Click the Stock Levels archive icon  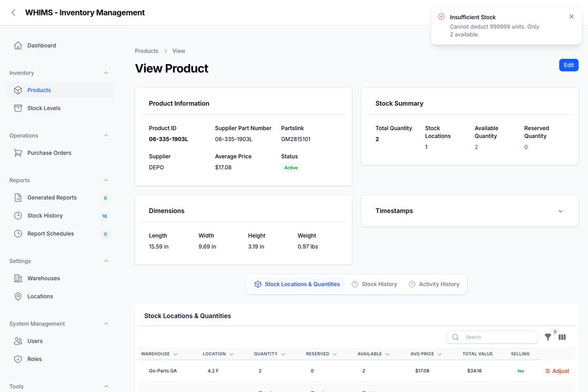[18, 108]
